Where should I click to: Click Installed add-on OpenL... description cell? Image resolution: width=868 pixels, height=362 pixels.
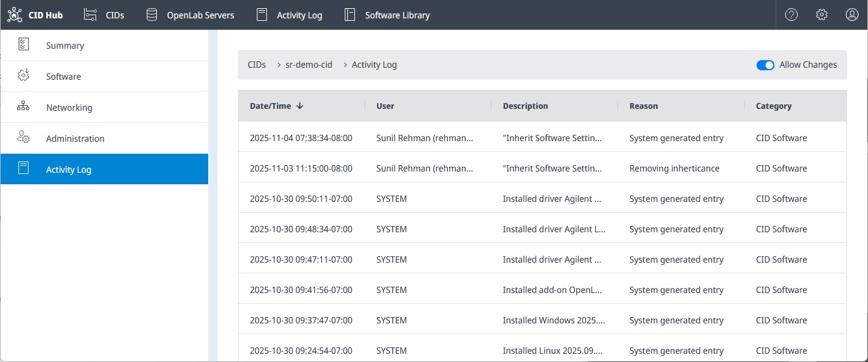pyautogui.click(x=552, y=290)
